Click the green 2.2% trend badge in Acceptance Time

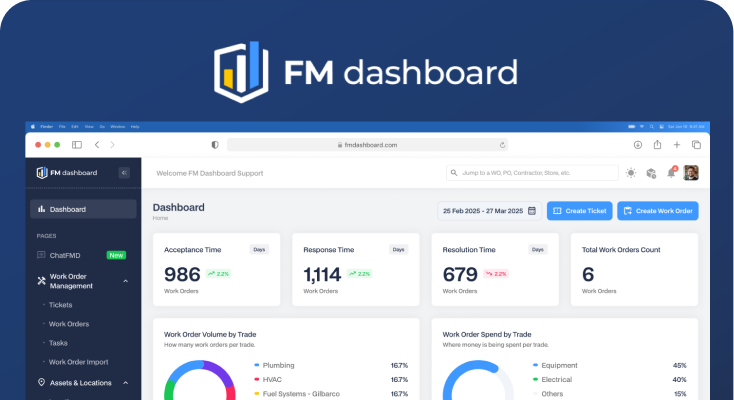218,274
